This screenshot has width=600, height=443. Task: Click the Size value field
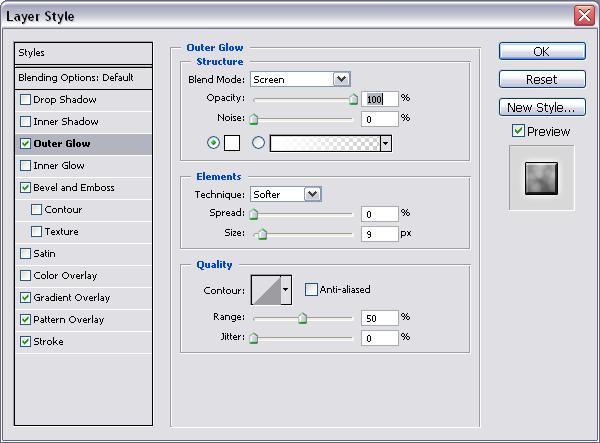(x=380, y=234)
